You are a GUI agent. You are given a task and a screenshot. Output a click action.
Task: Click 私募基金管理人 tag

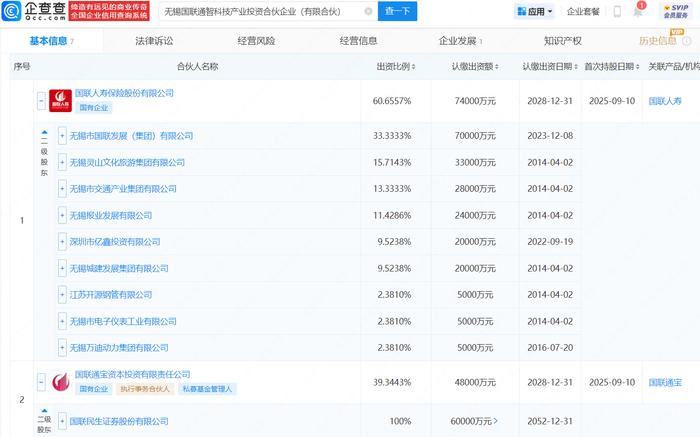[x=207, y=389]
